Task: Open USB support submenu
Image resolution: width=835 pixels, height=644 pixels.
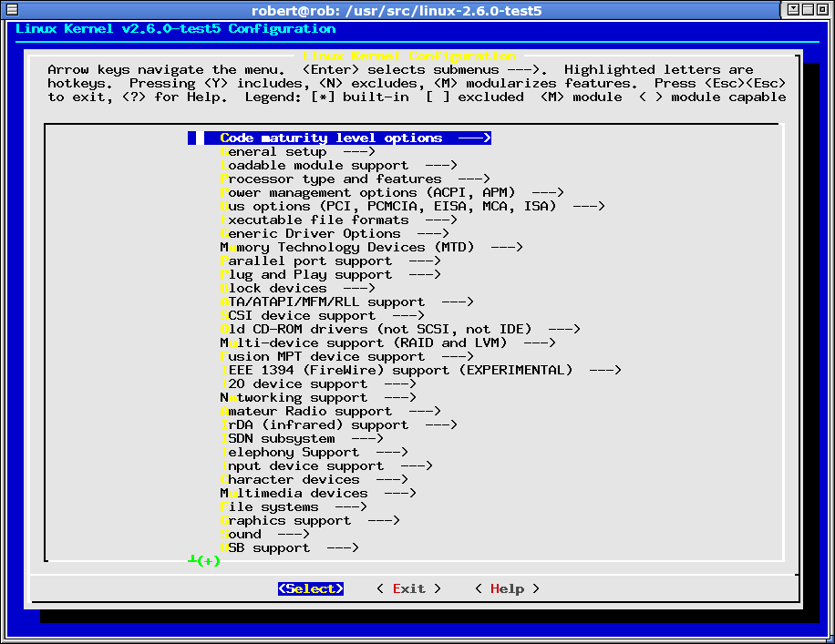Action: (290, 548)
